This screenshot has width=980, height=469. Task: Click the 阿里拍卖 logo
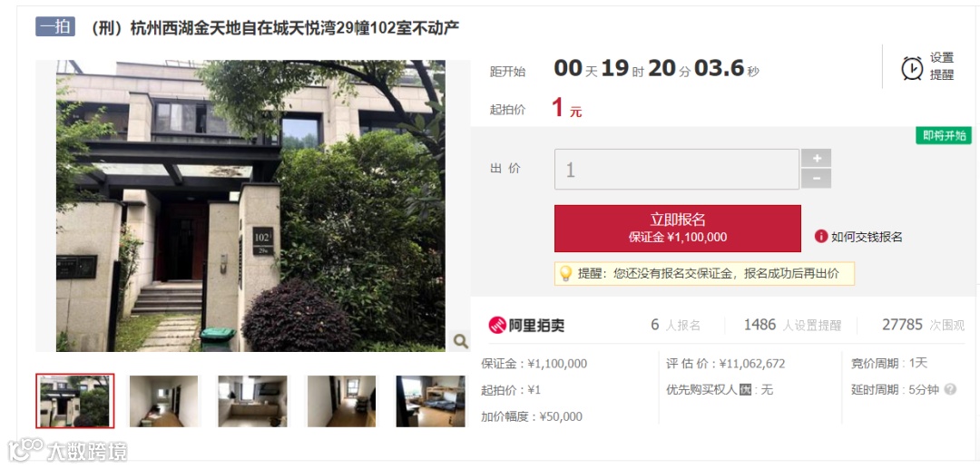click(526, 325)
